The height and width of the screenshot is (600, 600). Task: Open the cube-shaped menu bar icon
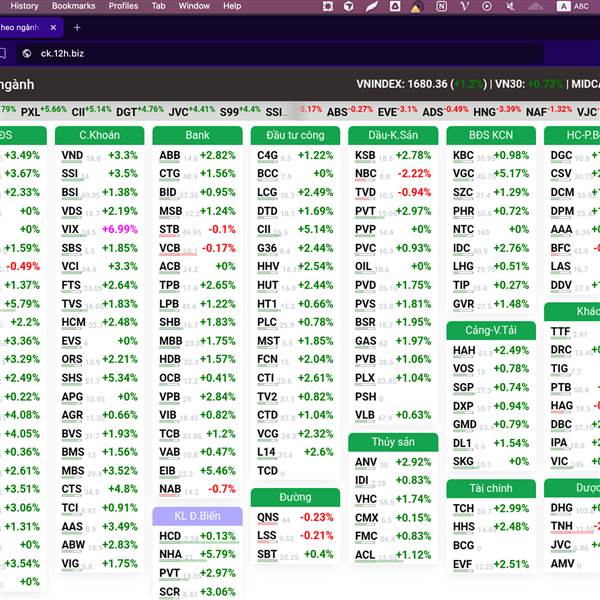click(349, 6)
